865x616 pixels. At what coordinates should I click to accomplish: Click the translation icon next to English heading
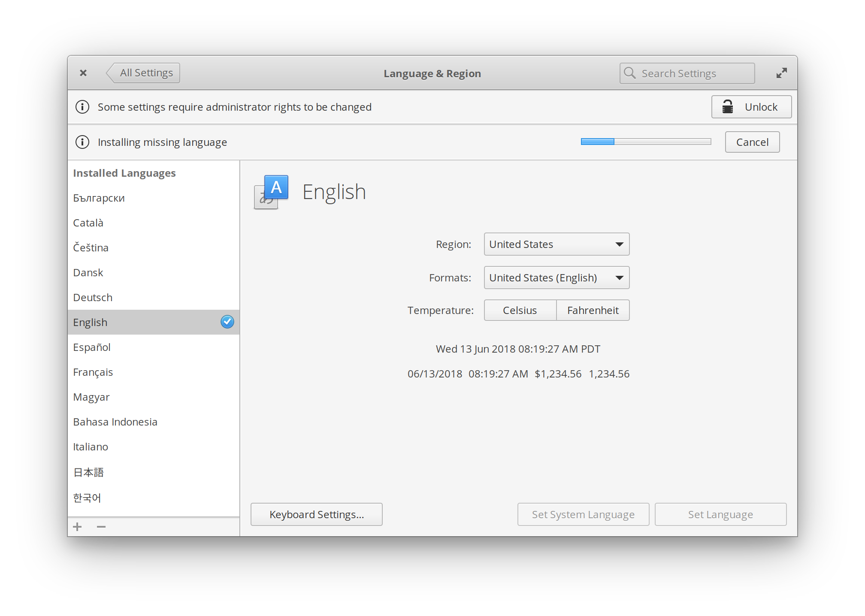270,192
